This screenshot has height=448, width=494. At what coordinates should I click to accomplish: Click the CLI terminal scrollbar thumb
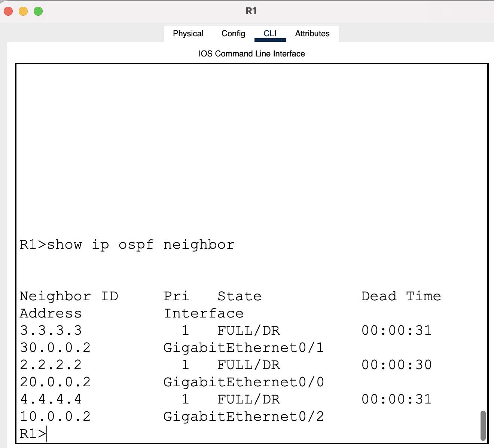(483, 426)
